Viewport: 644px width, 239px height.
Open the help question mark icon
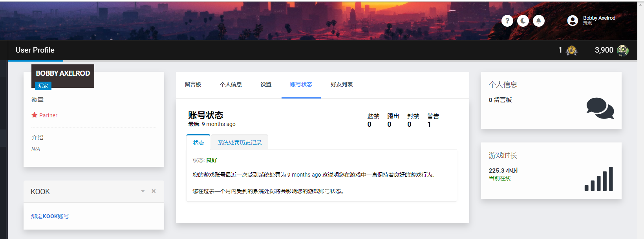click(x=507, y=21)
